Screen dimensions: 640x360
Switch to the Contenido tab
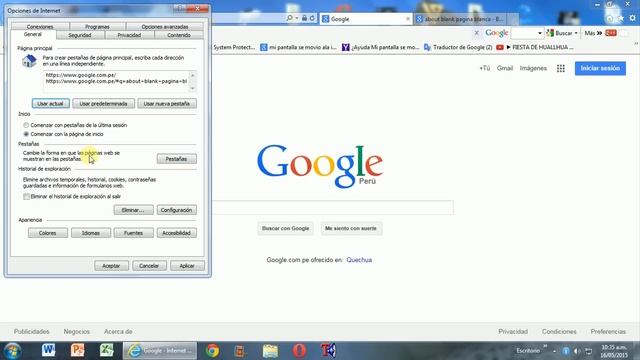click(x=179, y=36)
